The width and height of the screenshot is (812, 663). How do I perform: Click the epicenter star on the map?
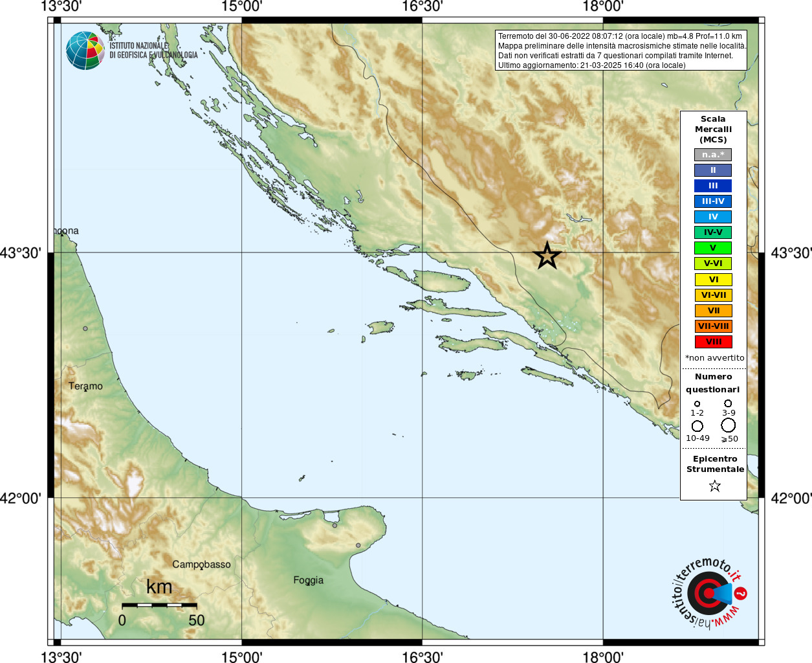(x=547, y=256)
